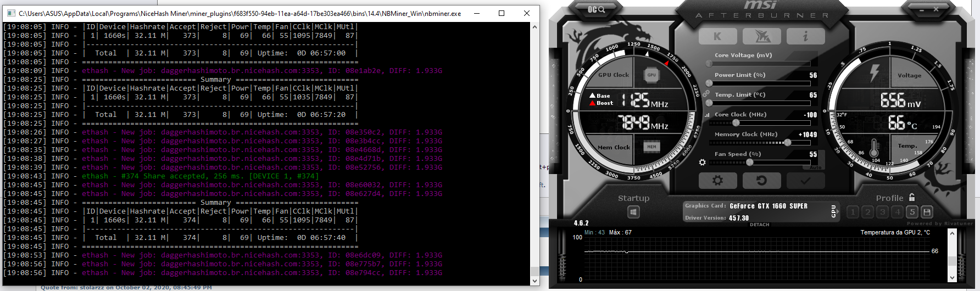Image resolution: width=980 pixels, height=291 pixels.
Task: Select profile slot 5
Action: [912, 212]
